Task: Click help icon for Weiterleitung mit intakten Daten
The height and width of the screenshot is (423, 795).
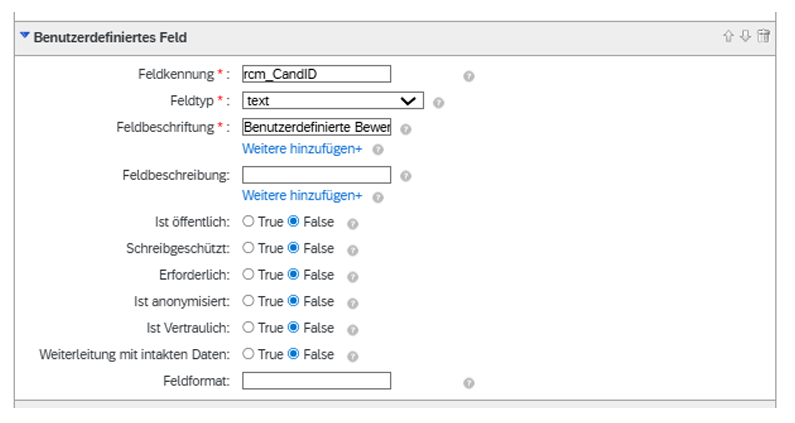Action: tap(353, 357)
